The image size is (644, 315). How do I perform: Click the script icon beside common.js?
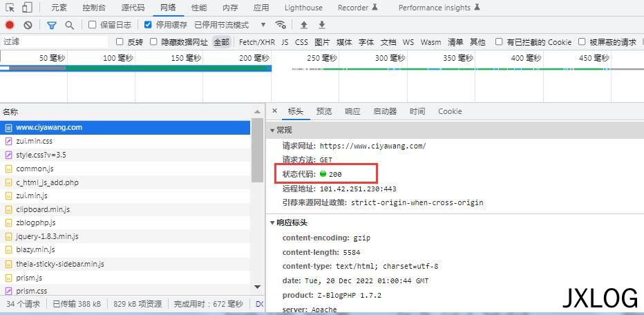[x=8, y=169]
